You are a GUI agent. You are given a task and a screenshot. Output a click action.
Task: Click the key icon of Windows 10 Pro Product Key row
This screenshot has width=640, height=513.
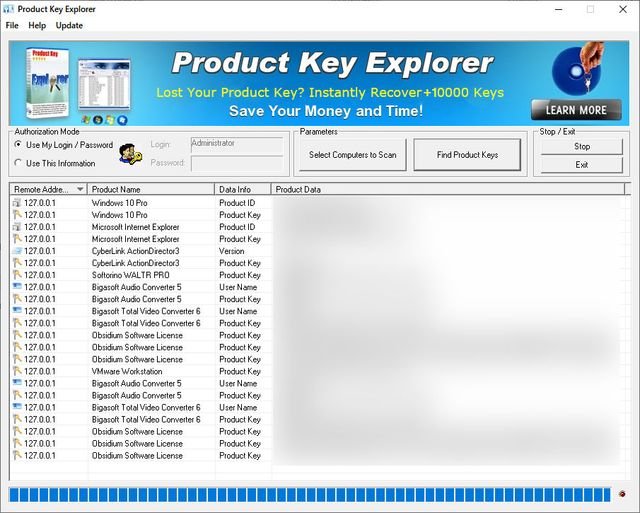click(x=17, y=215)
